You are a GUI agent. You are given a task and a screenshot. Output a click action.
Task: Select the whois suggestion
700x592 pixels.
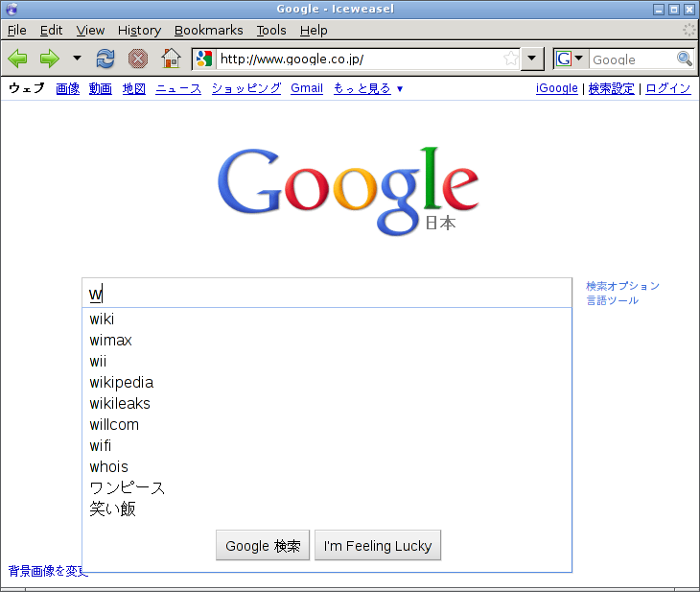pyautogui.click(x=327, y=467)
